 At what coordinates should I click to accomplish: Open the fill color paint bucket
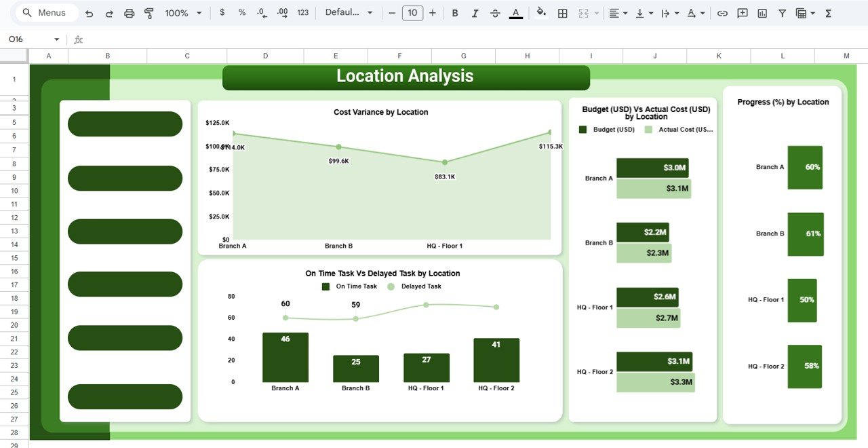pyautogui.click(x=541, y=13)
